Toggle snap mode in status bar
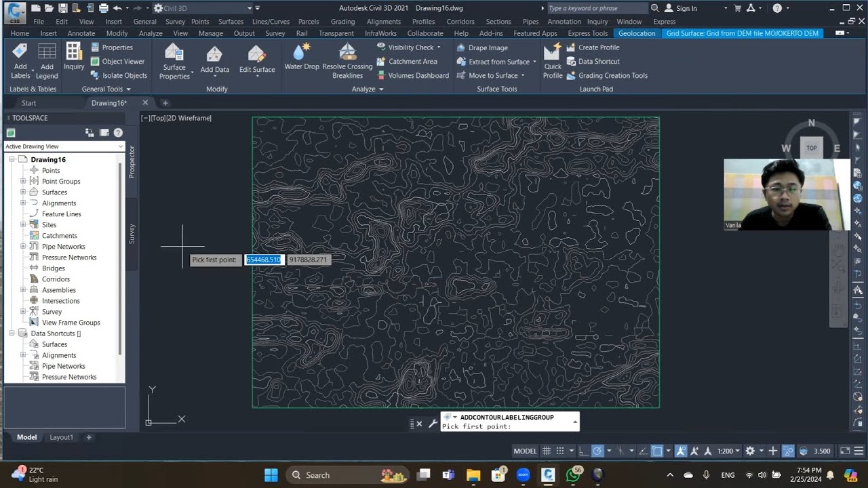Image resolution: width=868 pixels, height=488 pixels. [560, 451]
